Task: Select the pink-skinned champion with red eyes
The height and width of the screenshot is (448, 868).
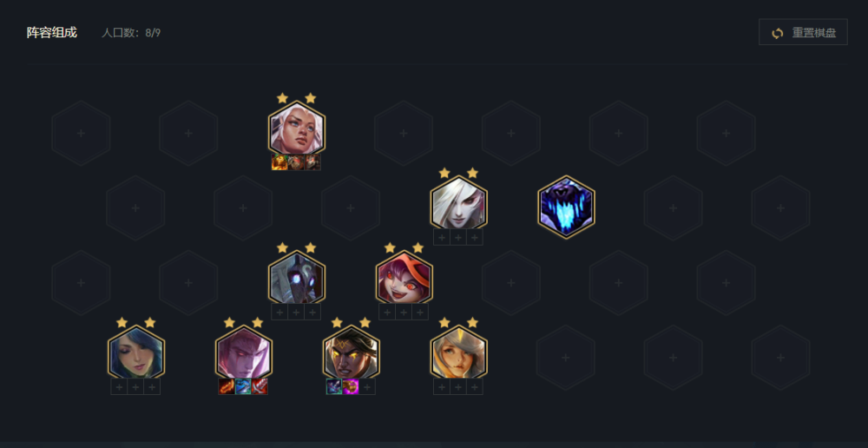Action: point(244,354)
